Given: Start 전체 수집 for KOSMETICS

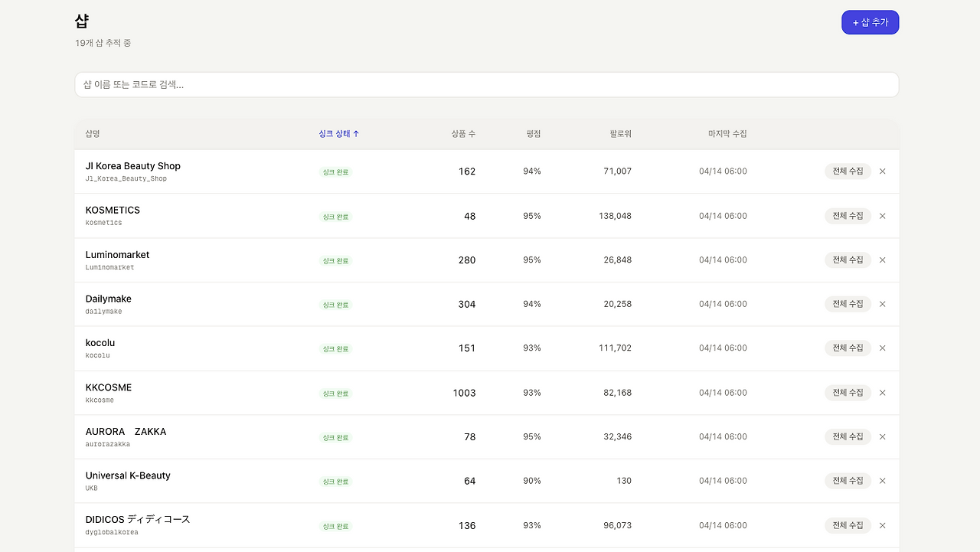Looking at the screenshot, I should pos(848,216).
